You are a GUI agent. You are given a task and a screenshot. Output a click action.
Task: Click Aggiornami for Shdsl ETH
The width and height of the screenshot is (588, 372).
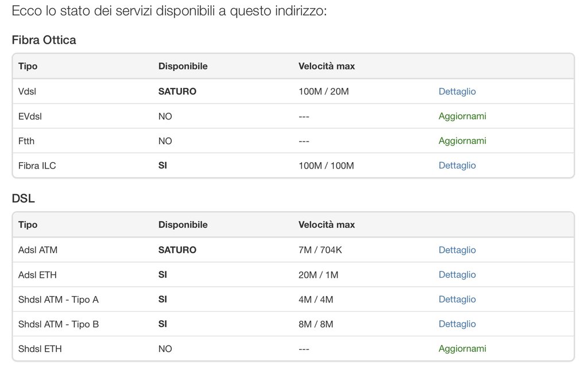point(462,349)
